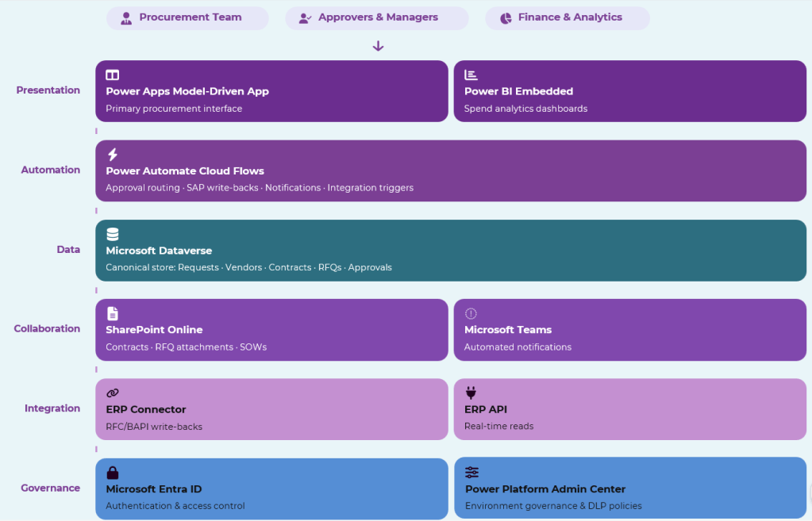
Task: Click the Data layer label
Action: coord(68,249)
